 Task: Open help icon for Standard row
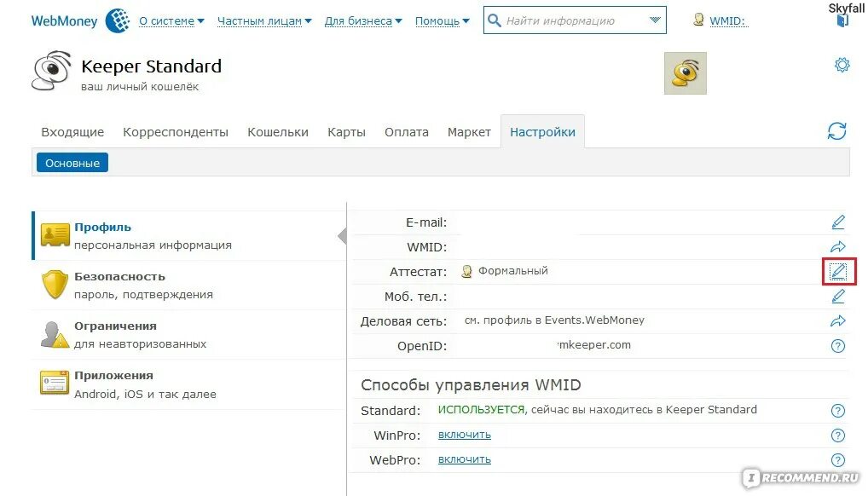click(838, 411)
